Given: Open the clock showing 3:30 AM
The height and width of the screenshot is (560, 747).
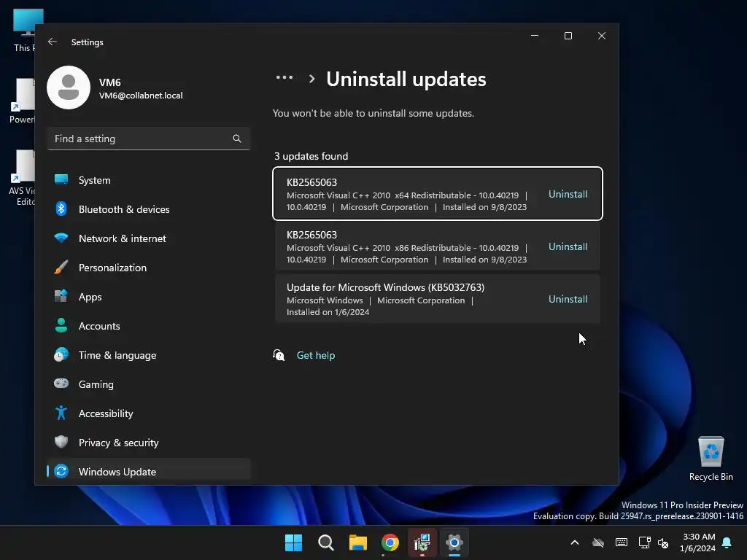Looking at the screenshot, I should [698, 542].
